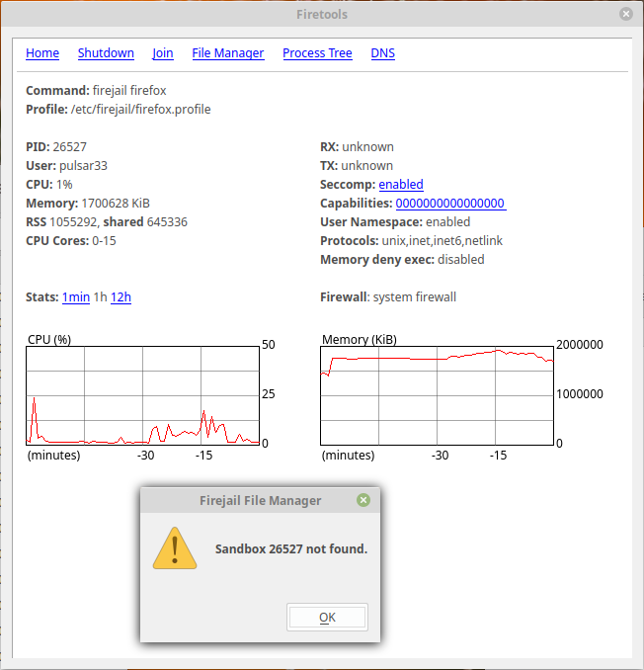Click the Firetools window title
This screenshot has height=670, width=644.
tap(322, 14)
